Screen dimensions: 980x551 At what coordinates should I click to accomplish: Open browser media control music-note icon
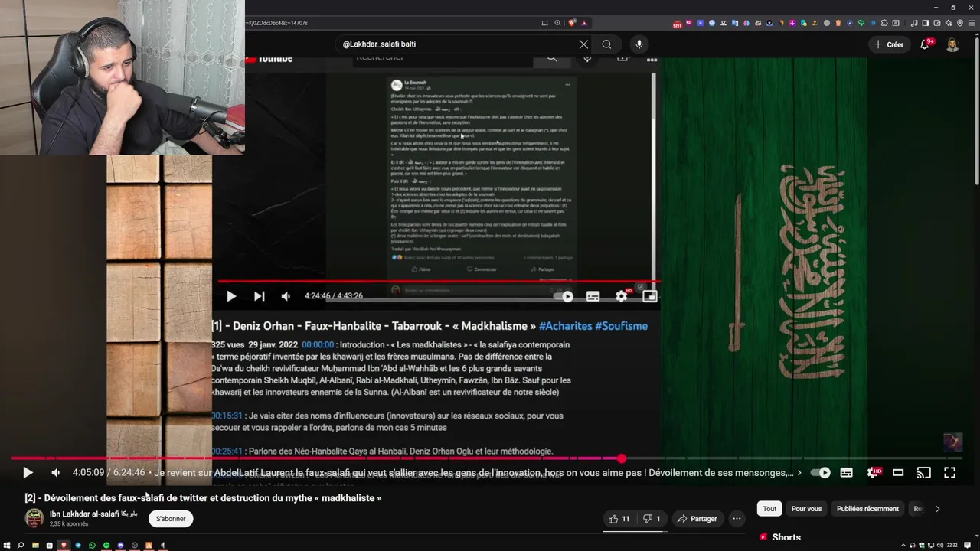(913, 23)
